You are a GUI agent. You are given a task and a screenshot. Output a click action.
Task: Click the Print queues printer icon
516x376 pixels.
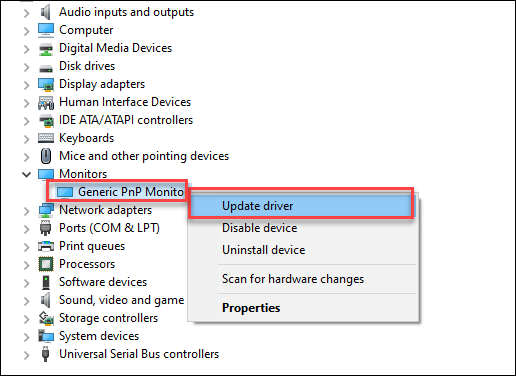pyautogui.click(x=46, y=246)
